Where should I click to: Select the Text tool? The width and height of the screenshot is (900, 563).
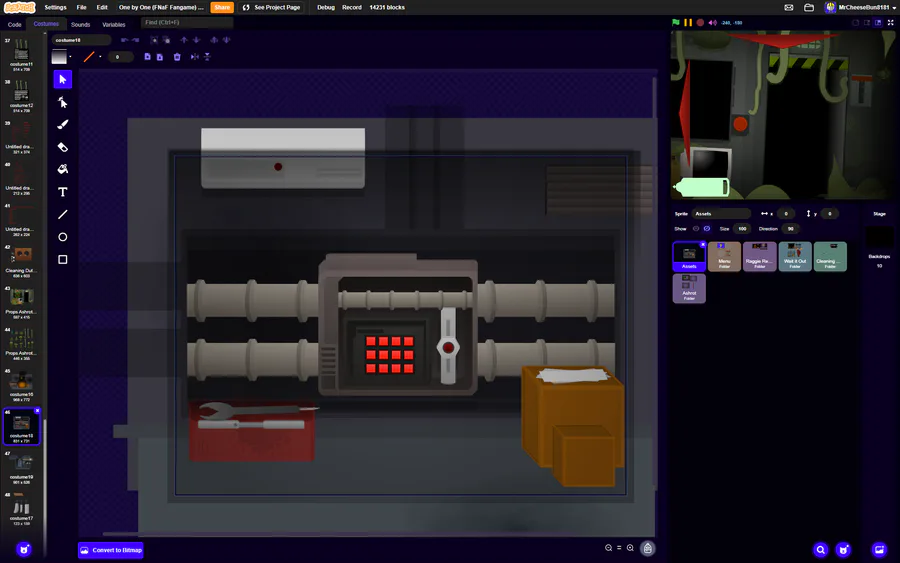click(x=63, y=192)
